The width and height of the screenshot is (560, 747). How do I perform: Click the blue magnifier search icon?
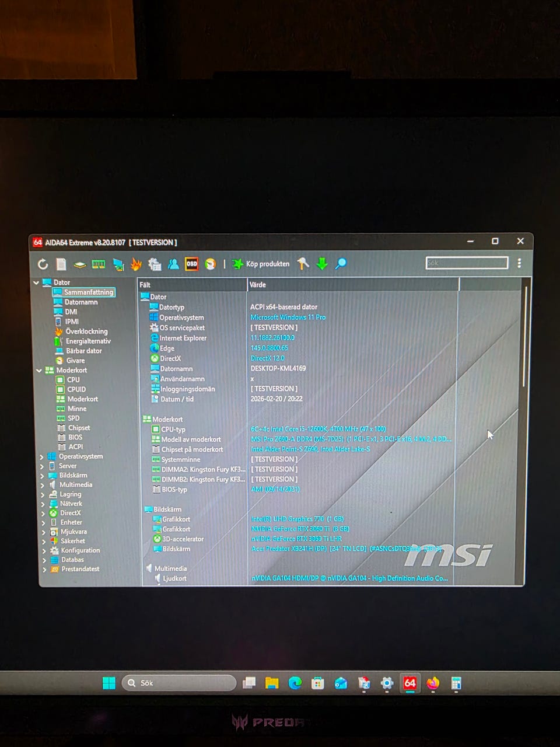[x=341, y=264]
